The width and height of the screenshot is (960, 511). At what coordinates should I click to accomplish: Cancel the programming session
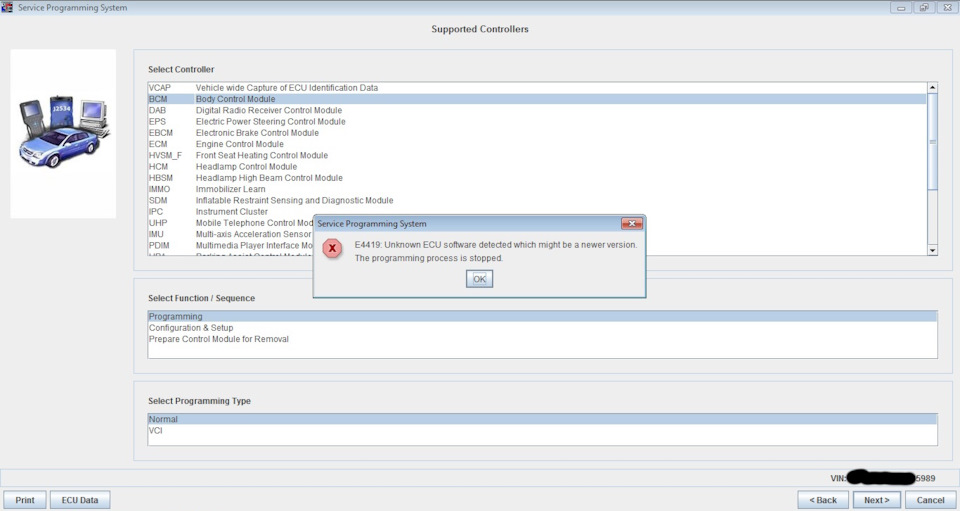(x=931, y=500)
